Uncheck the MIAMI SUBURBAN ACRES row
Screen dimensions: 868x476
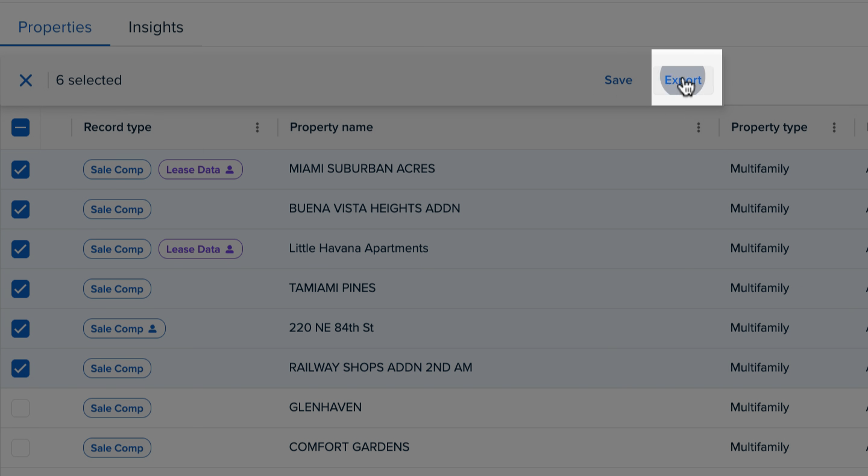point(20,170)
